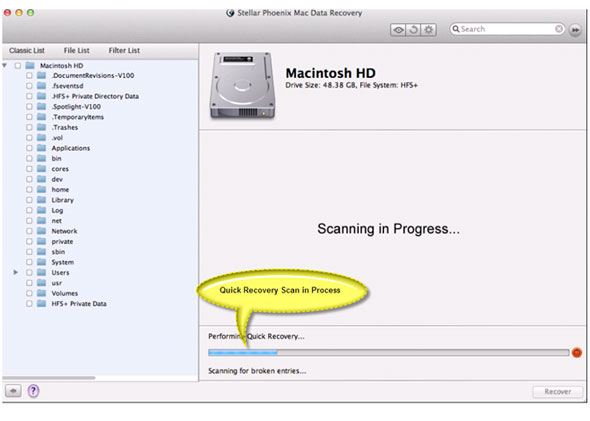Switch to the File List tab

[x=76, y=50]
